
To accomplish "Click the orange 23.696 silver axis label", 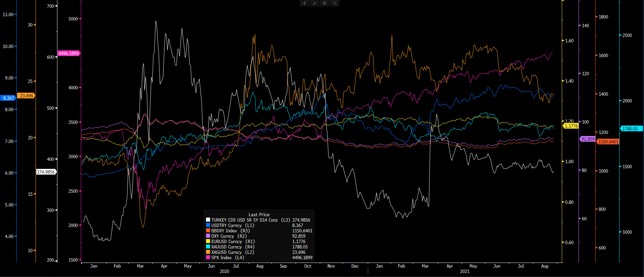I will coord(27,96).
